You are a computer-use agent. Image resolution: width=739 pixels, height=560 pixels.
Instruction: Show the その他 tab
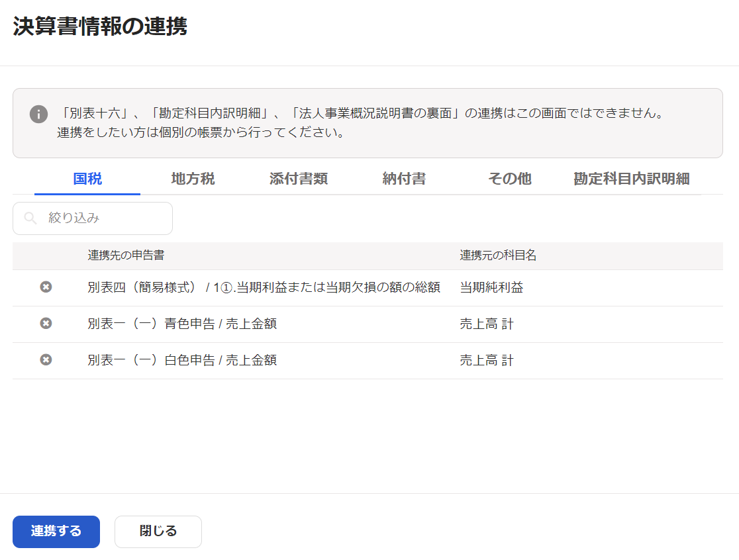click(x=509, y=179)
